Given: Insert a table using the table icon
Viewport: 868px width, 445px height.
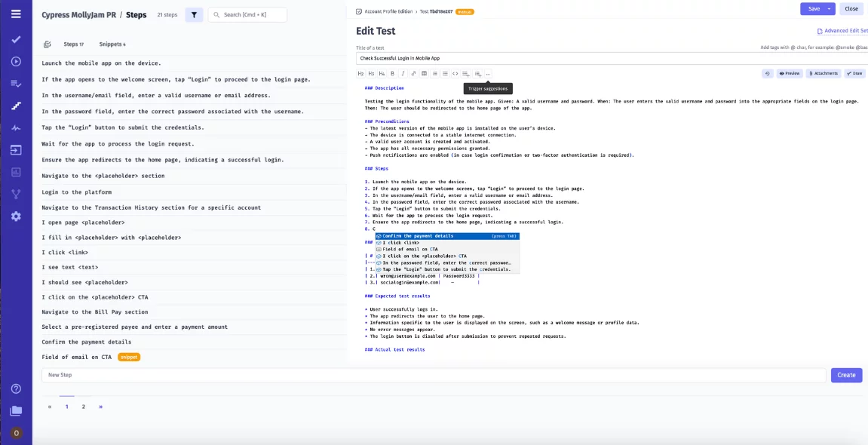Looking at the screenshot, I should coord(424,73).
